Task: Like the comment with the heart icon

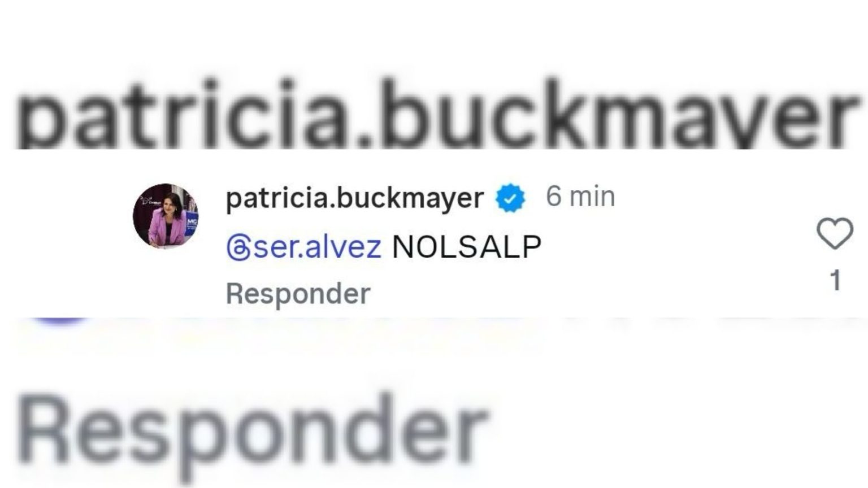Action: click(x=835, y=234)
